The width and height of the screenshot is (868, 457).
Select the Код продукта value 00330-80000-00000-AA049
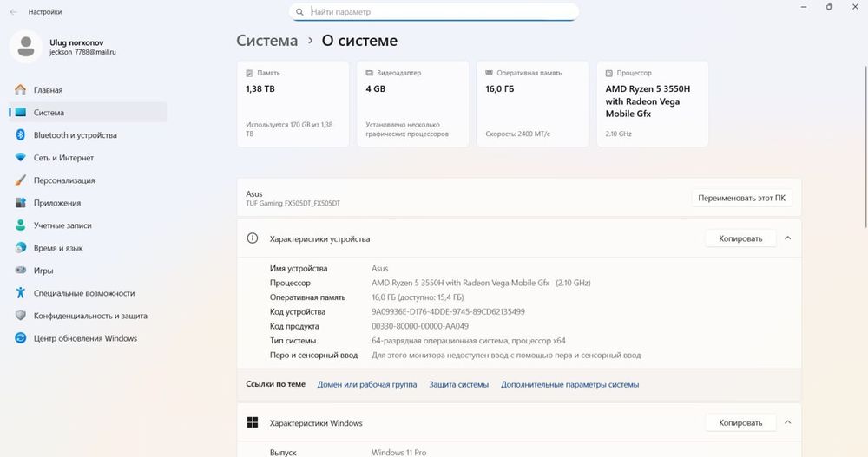tap(420, 326)
